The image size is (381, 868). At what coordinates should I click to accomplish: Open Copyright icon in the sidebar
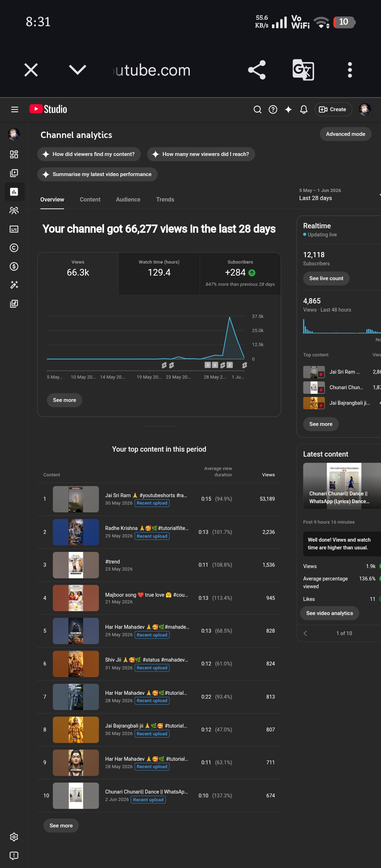pos(14,248)
